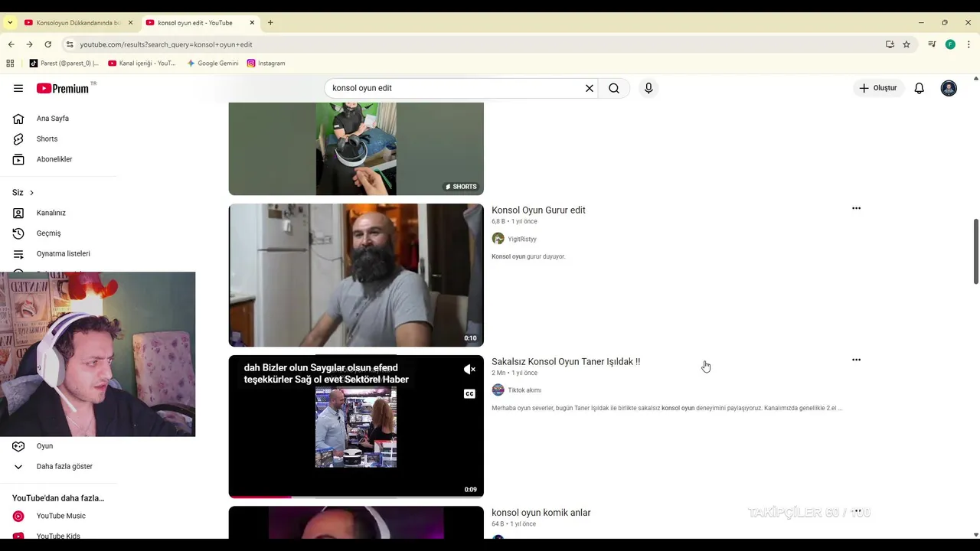
Task: Open the Instagram bookmark
Action: 266,64
